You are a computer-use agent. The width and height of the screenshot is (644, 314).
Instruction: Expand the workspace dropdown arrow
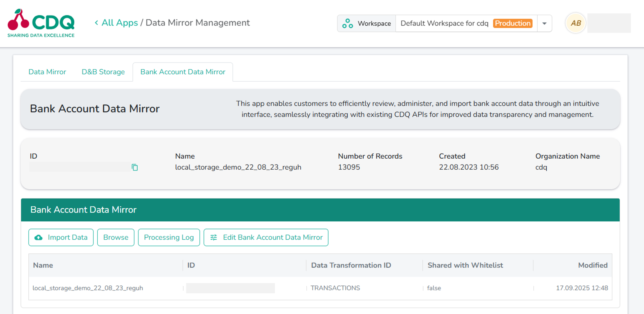pyautogui.click(x=544, y=23)
